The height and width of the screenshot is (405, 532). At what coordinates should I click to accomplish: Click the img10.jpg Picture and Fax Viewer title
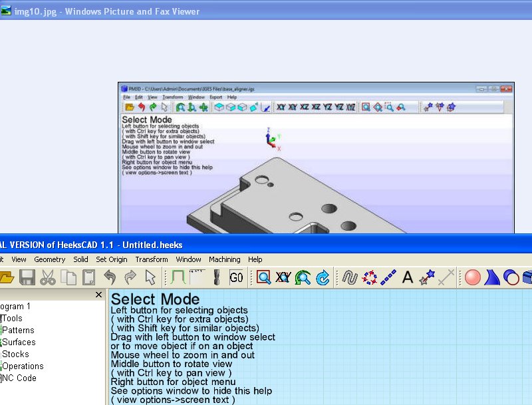point(107,11)
